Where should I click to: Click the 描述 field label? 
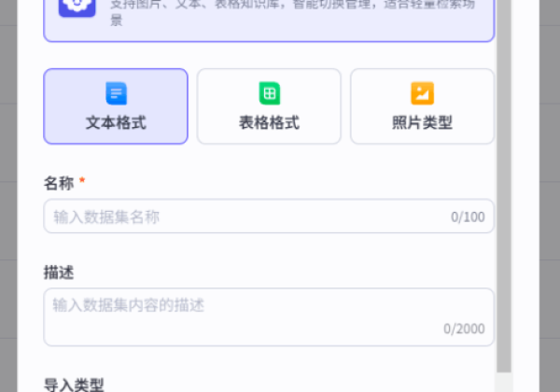(x=59, y=273)
